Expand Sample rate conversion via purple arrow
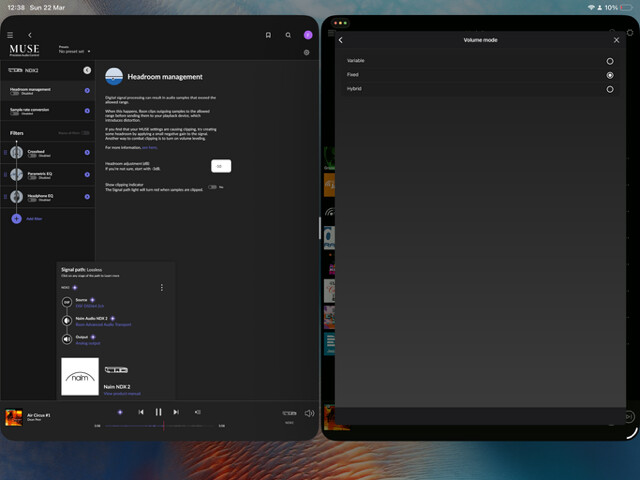 pos(87,111)
